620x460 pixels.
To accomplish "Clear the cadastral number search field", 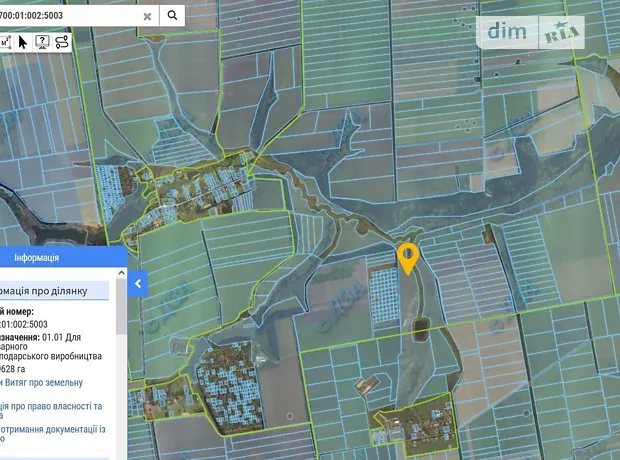I will pyautogui.click(x=148, y=16).
